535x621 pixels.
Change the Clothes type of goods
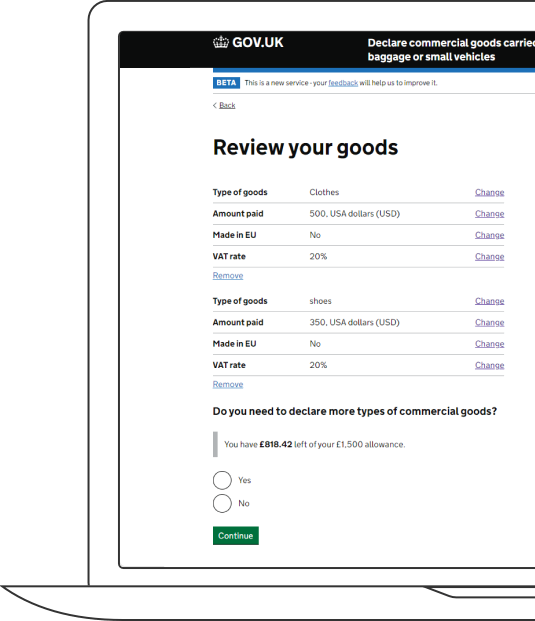[x=489, y=192]
